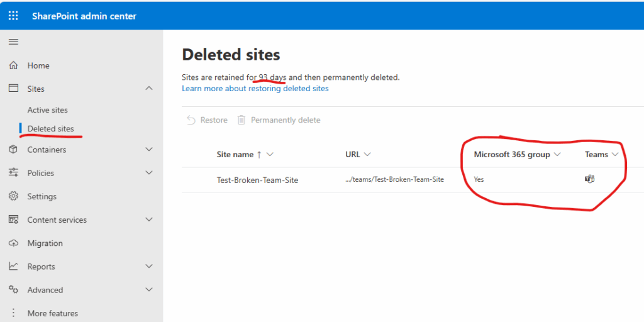This screenshot has width=644, height=322.
Task: Click the Permanently delete button
Action: tap(279, 120)
